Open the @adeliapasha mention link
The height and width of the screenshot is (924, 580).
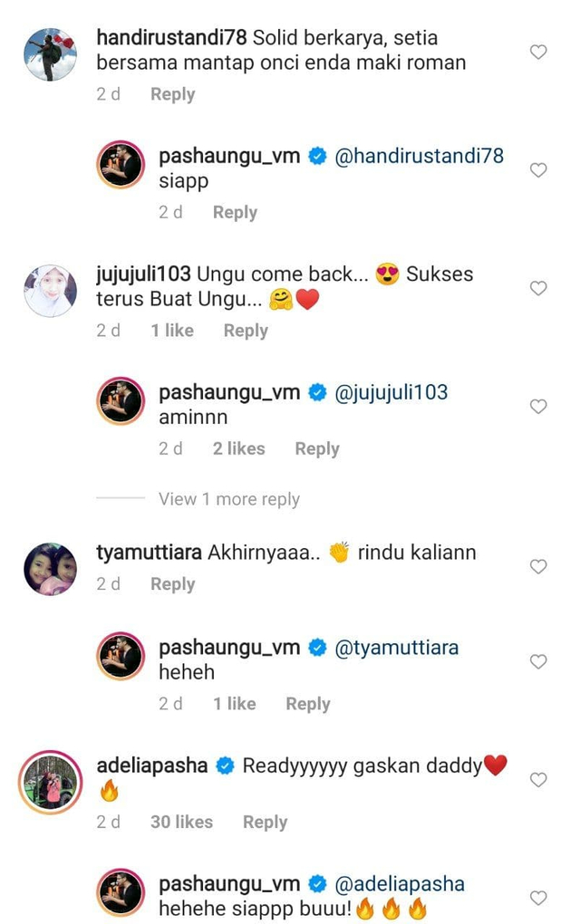tap(400, 884)
